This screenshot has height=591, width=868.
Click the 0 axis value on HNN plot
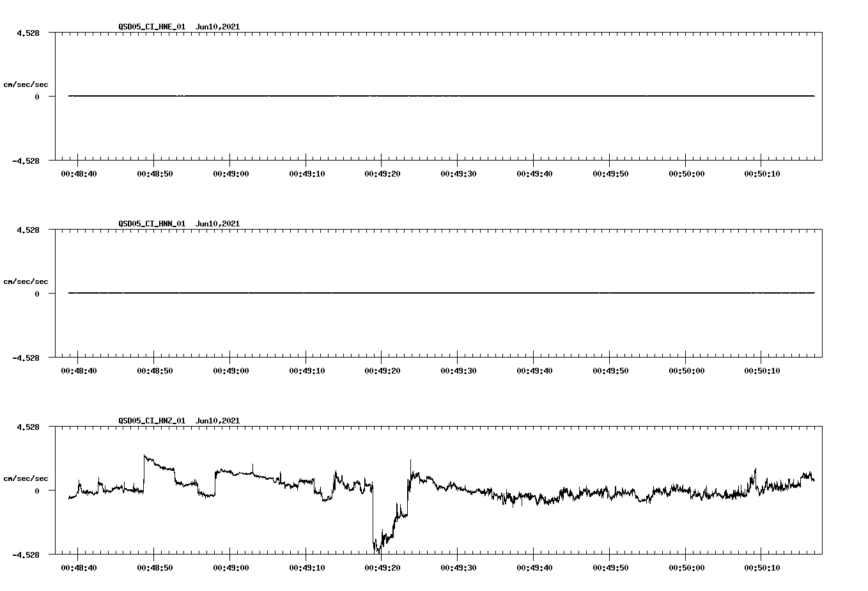tap(37, 294)
